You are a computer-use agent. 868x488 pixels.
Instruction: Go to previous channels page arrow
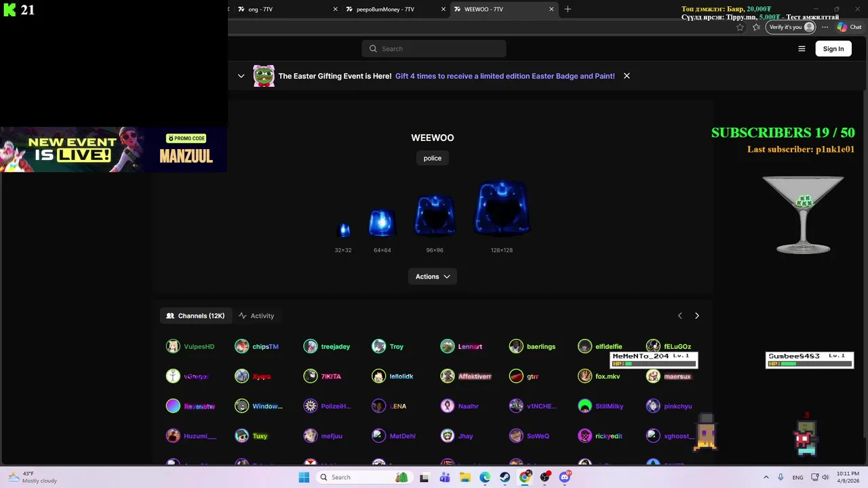pyautogui.click(x=680, y=316)
